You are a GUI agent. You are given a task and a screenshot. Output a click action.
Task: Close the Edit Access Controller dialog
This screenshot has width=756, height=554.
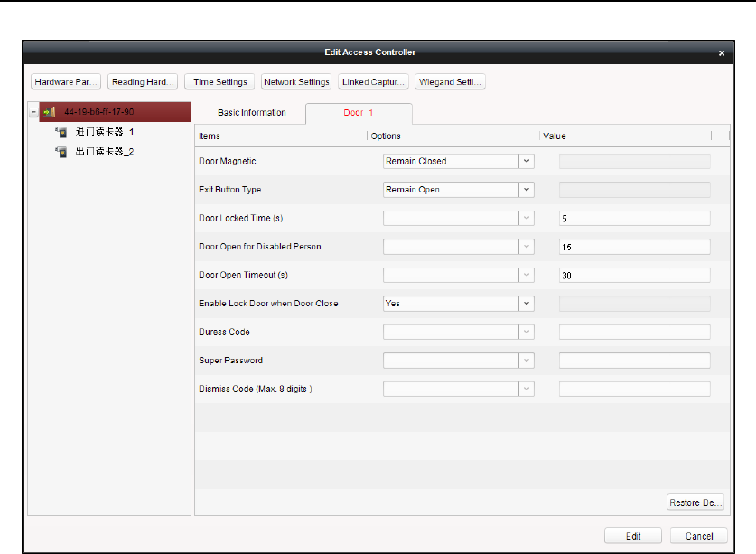tap(722, 53)
